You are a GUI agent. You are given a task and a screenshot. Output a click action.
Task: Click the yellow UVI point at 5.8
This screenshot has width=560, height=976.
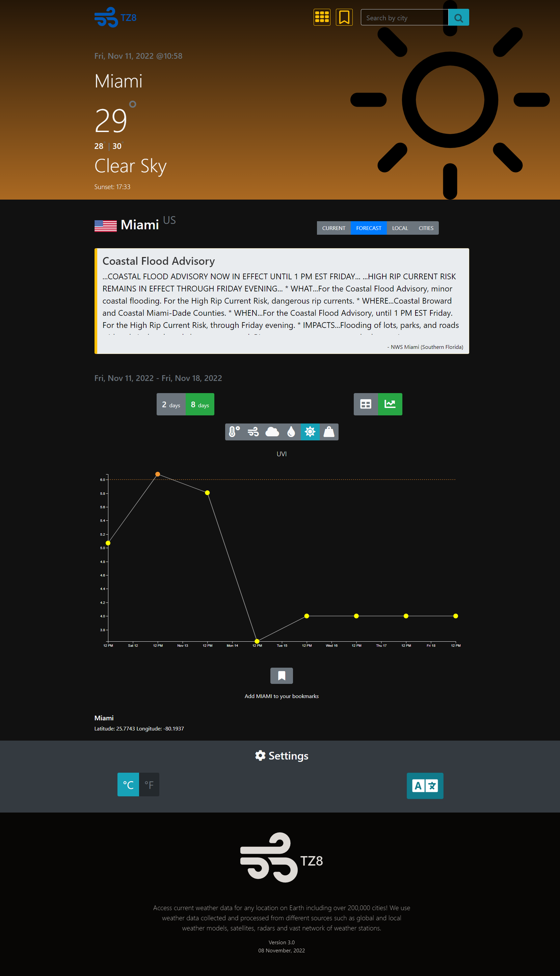tap(207, 492)
